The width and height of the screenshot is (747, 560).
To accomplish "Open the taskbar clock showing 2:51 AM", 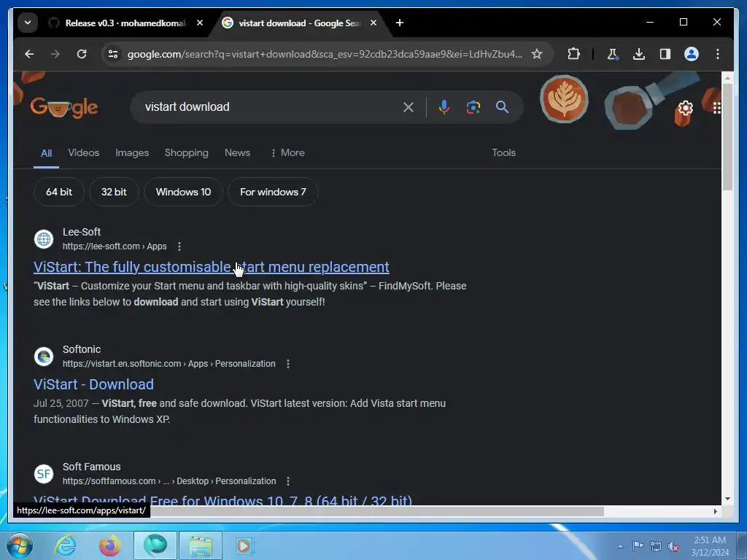I will 710,546.
